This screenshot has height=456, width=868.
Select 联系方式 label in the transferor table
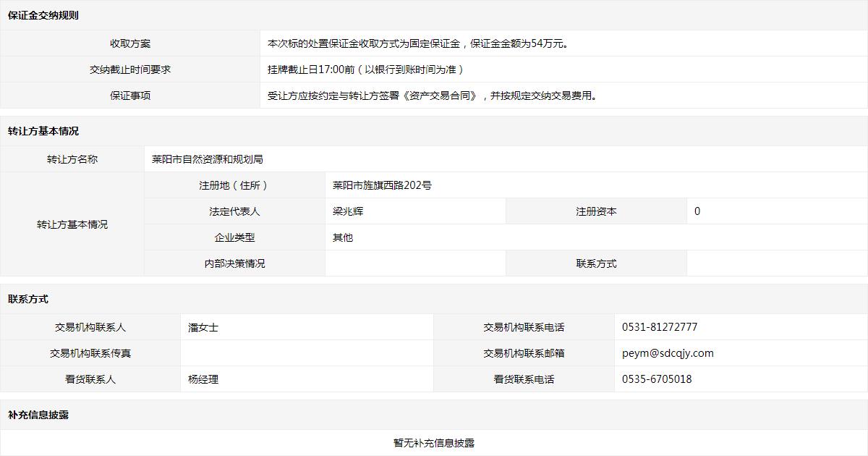coord(597,263)
